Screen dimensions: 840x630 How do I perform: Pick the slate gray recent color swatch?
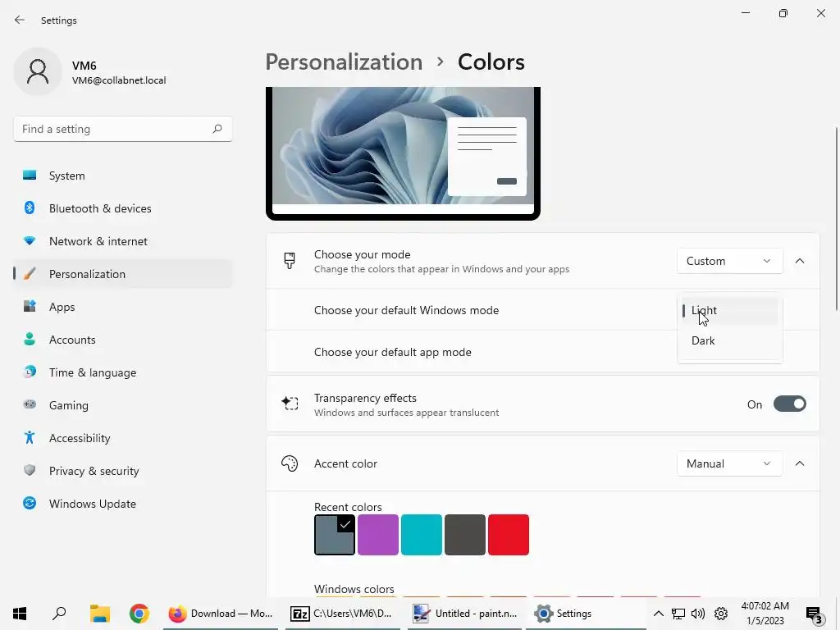pyautogui.click(x=335, y=535)
